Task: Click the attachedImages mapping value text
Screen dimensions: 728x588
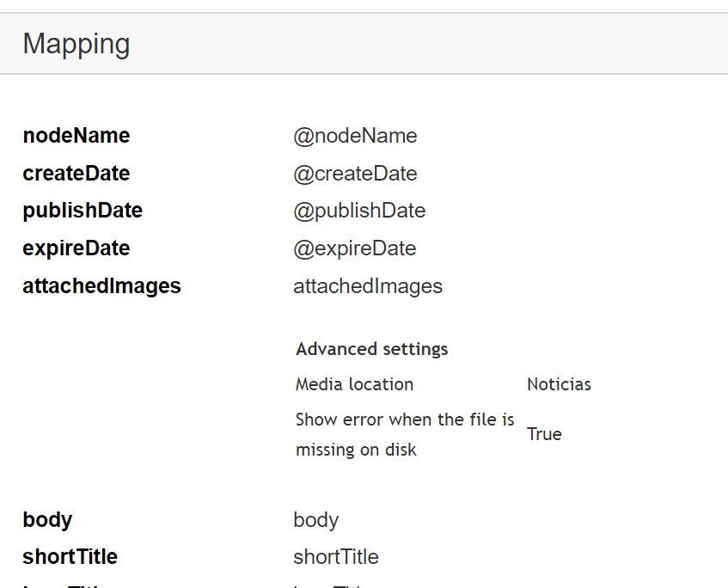Action: coord(368,286)
